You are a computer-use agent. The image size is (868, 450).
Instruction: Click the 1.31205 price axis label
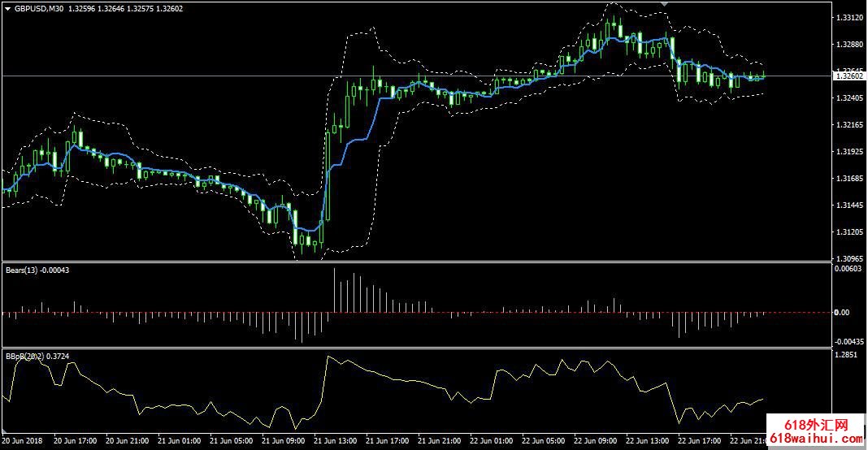(850, 231)
